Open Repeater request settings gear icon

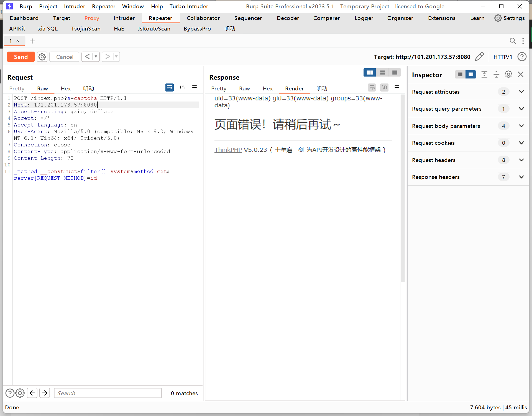point(42,57)
